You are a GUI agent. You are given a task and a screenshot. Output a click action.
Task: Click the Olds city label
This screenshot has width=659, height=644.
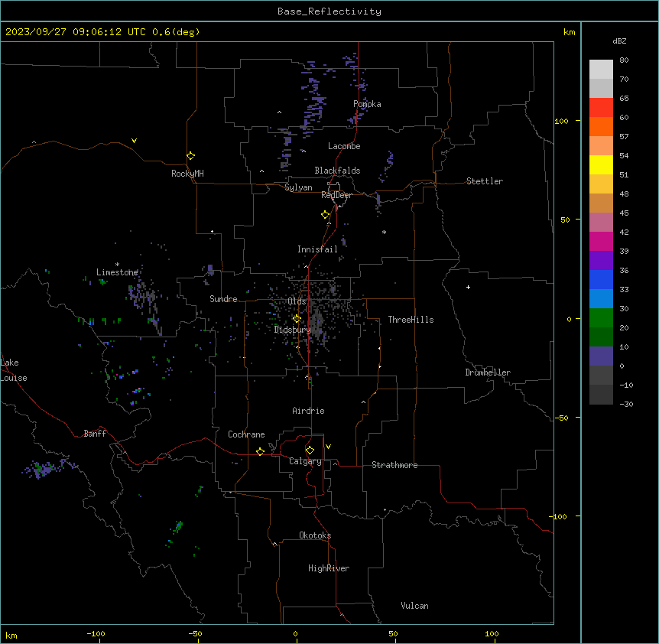(297, 301)
